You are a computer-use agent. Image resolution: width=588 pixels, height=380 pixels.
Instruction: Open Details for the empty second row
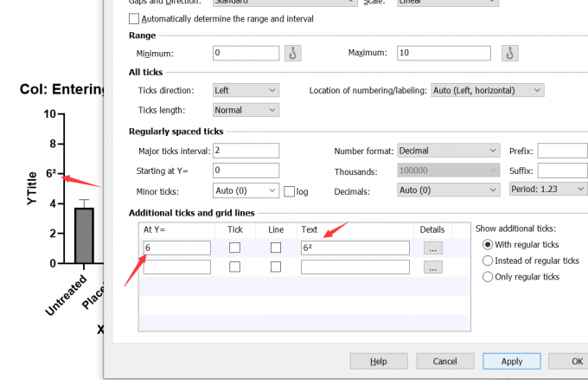(x=433, y=267)
